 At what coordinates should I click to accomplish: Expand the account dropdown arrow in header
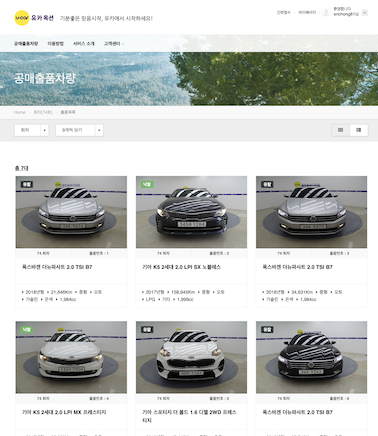pyautogui.click(x=365, y=13)
